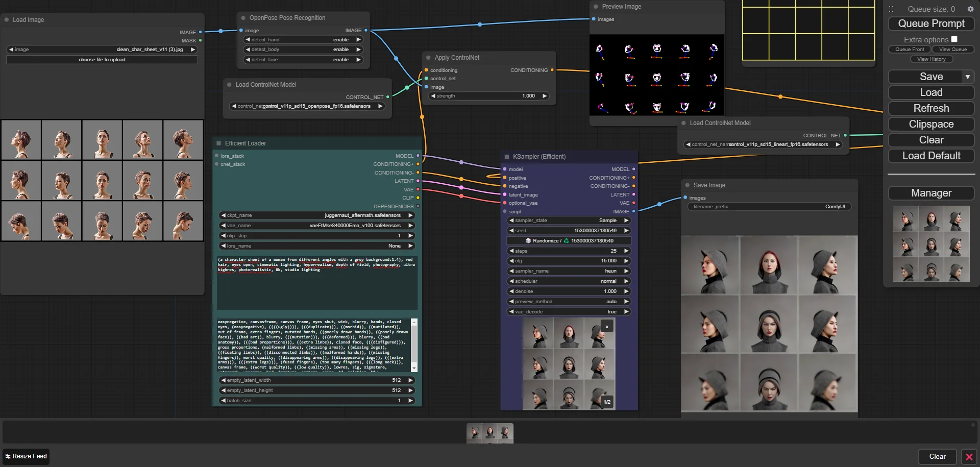Collapse the Save Image node using its dot
This screenshot has width=980, height=467.
click(x=688, y=185)
